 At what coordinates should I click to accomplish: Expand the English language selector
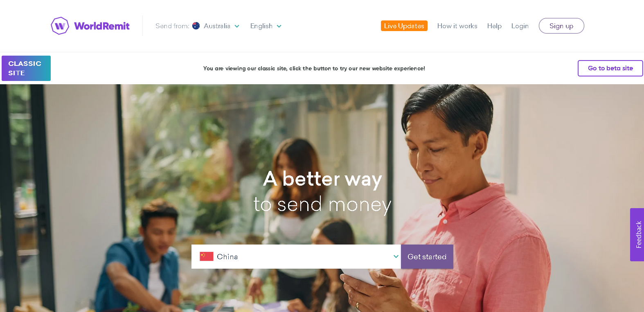pos(266,26)
